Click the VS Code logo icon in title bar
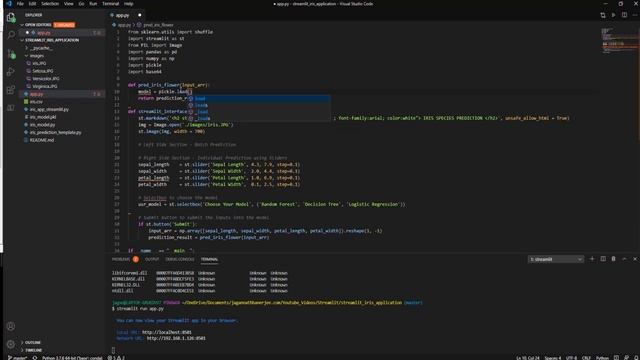 click(x=9, y=4)
